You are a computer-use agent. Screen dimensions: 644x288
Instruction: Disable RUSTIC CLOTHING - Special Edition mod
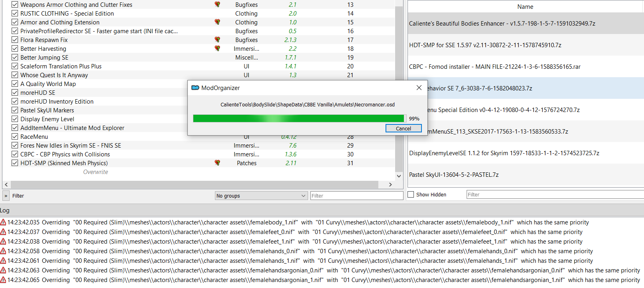pos(15,13)
